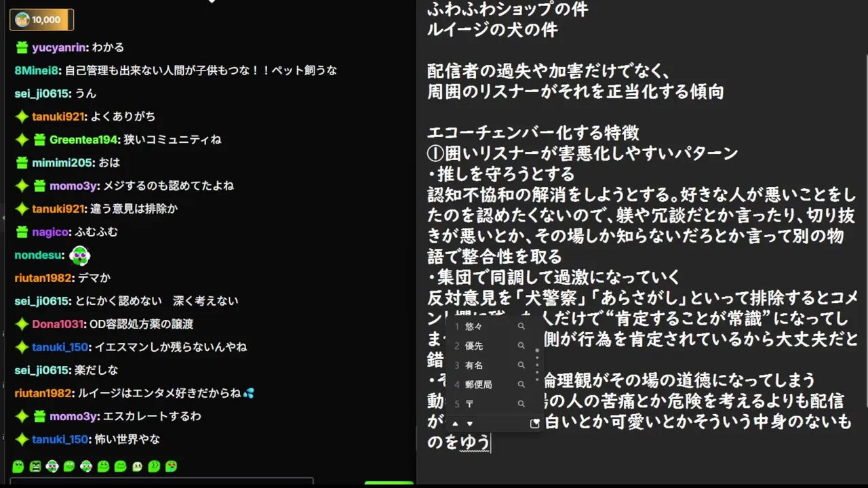Click the bullet ・推しを守ろうとする
Image resolution: width=868 pixels, height=488 pixels.
tap(500, 174)
